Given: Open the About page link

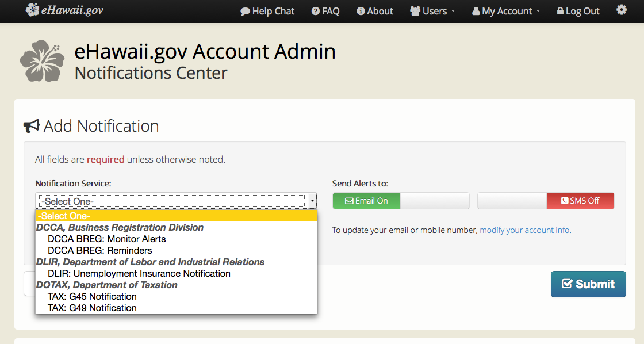Looking at the screenshot, I should [374, 11].
